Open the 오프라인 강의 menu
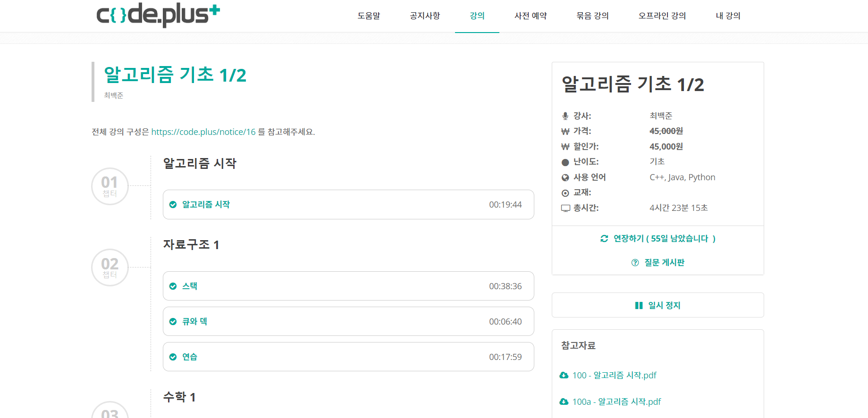868x418 pixels. [x=662, y=16]
